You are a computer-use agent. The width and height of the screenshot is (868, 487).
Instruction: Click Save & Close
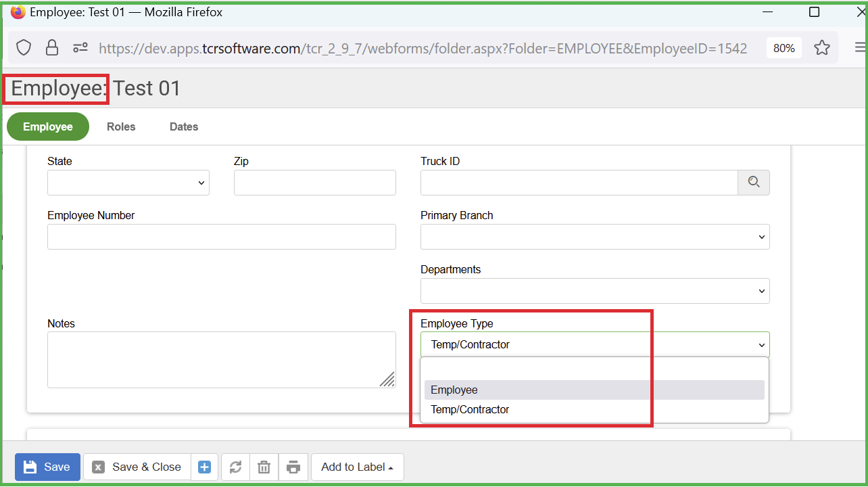point(137,467)
